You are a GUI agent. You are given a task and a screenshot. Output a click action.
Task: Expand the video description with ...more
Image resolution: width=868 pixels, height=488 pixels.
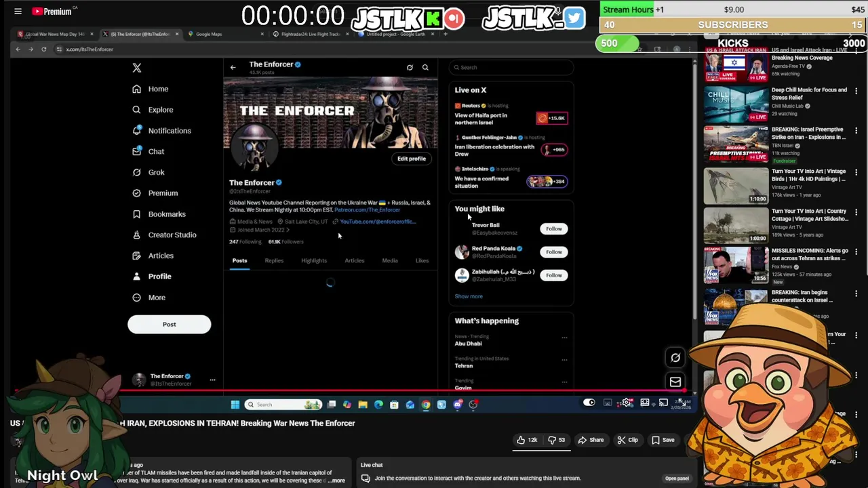point(336,481)
